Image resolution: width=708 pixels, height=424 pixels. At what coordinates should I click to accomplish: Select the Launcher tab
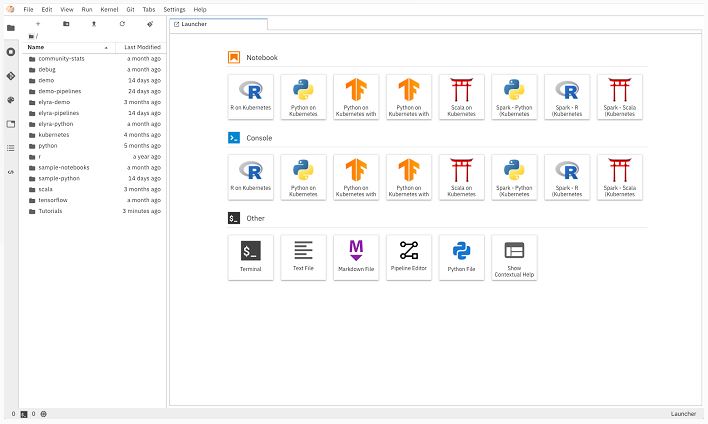pos(219,24)
